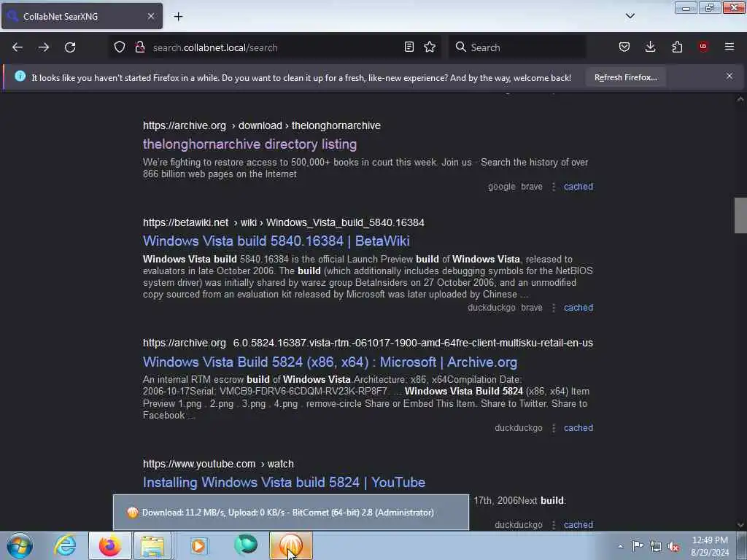Open network icon in the system tray

pos(656,546)
